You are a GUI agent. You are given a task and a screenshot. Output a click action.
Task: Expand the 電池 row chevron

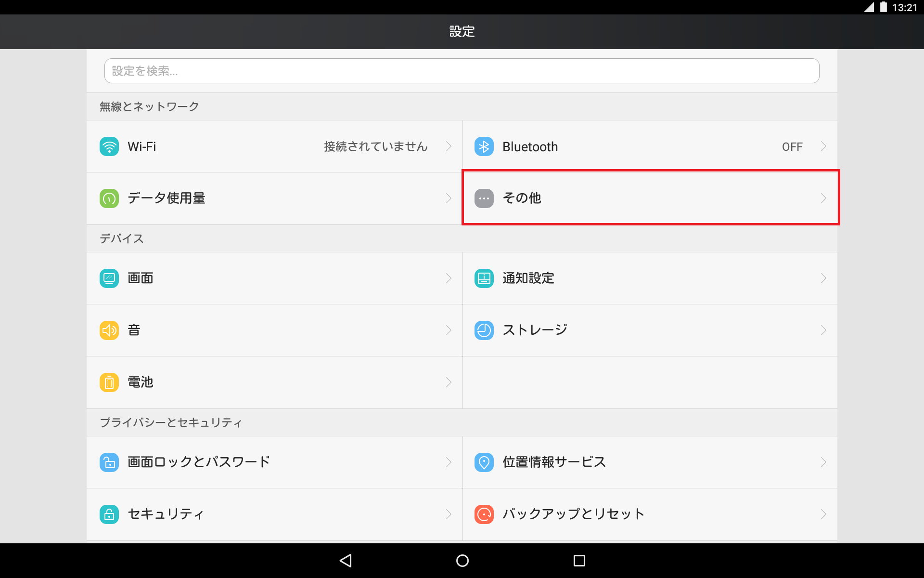449,382
